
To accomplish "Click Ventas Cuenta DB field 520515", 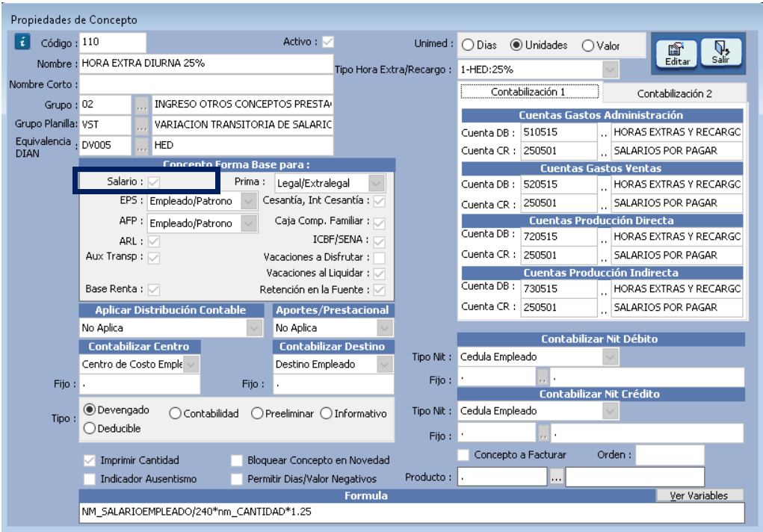I will [559, 185].
